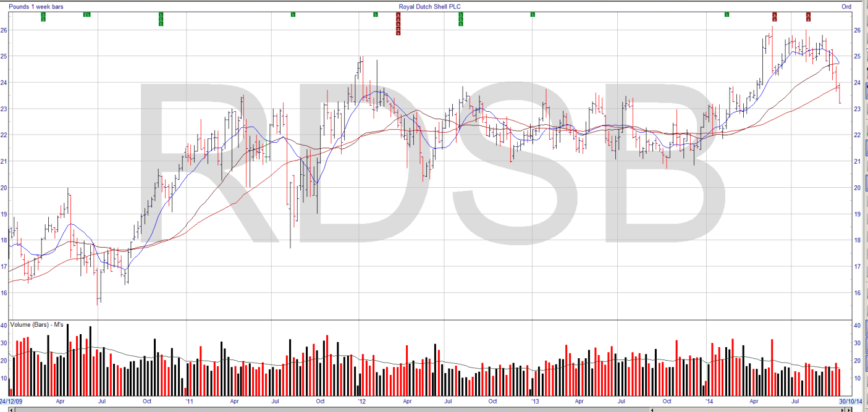Click top red marker above May 2014
Screen dimensions: 868x412
[774, 14]
